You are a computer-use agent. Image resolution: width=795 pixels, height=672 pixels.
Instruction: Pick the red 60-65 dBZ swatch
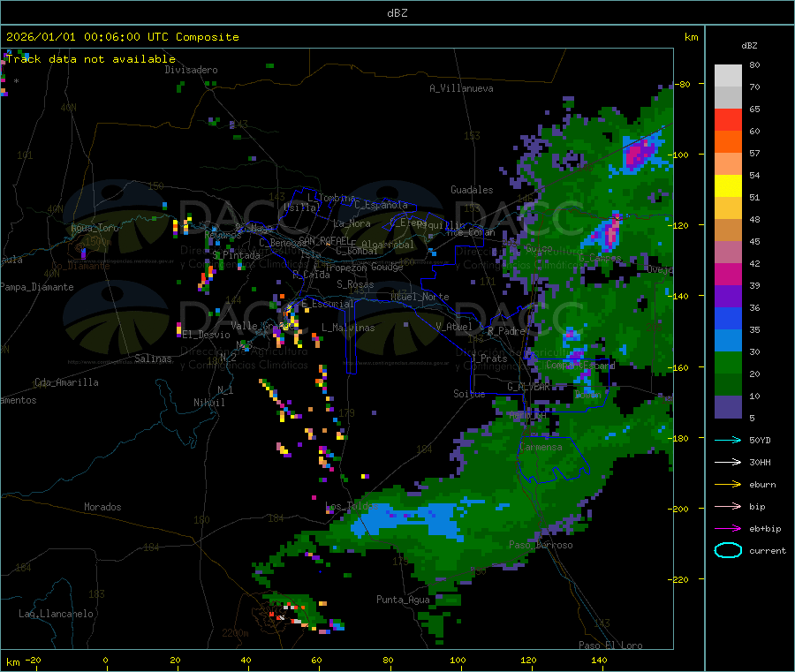[x=728, y=119]
